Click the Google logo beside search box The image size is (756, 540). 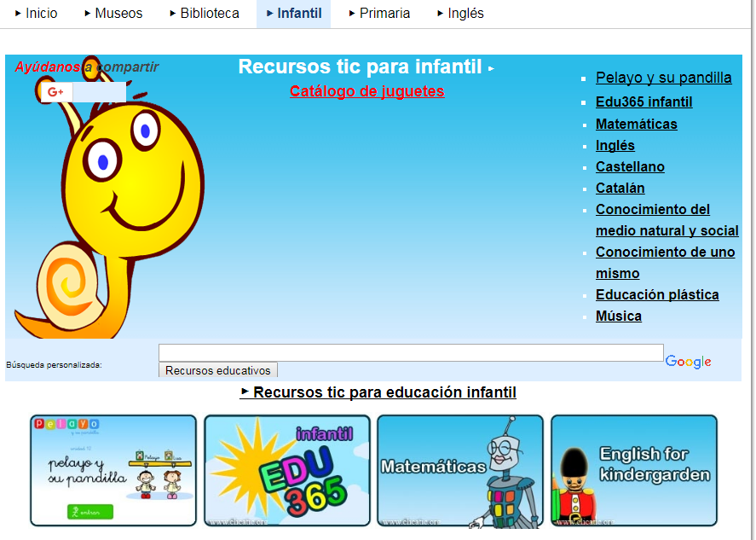[x=688, y=362]
